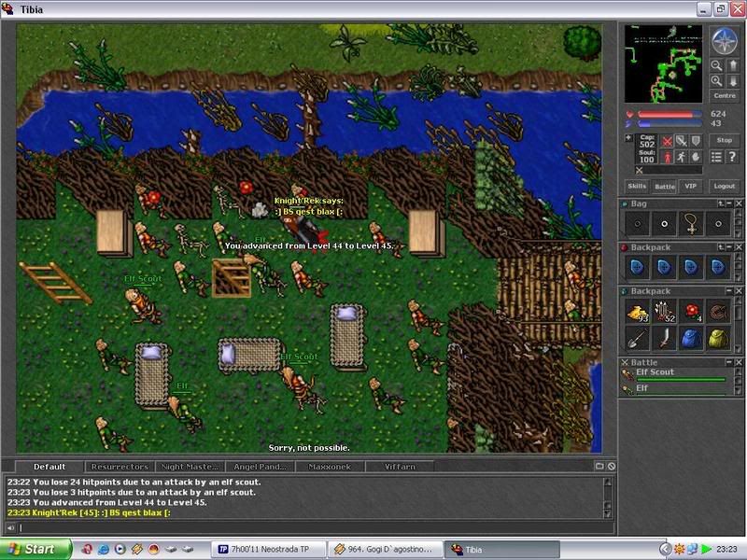Image resolution: width=747 pixels, height=560 pixels.
Task: Move minimap one floor down
Action: pos(733,81)
